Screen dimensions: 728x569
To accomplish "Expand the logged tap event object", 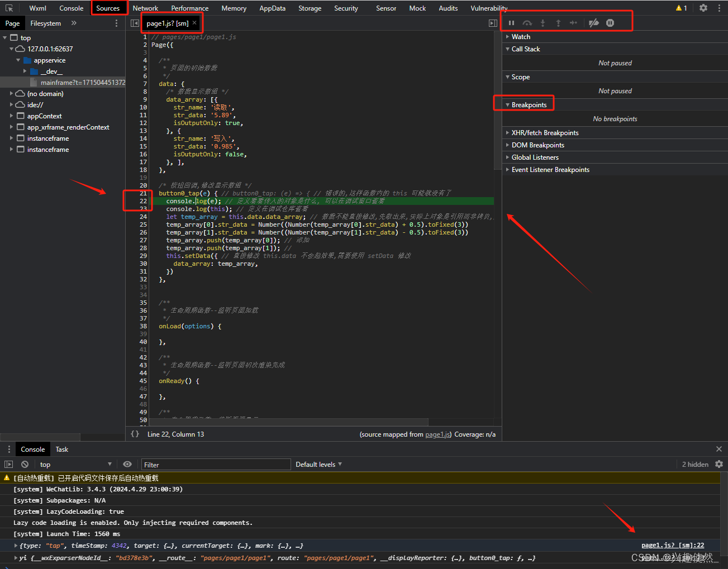I will point(16,546).
